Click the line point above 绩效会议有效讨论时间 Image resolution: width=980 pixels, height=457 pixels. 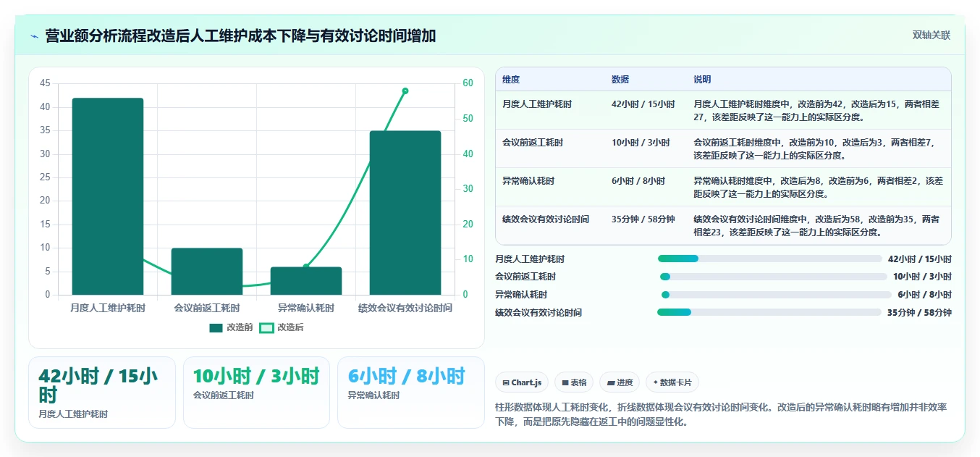[x=405, y=91]
